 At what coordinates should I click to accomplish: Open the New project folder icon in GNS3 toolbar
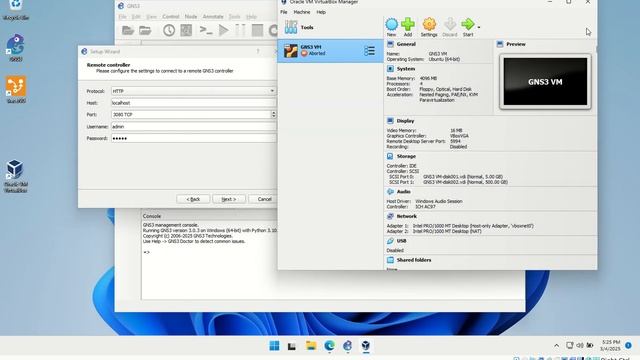coord(128,30)
